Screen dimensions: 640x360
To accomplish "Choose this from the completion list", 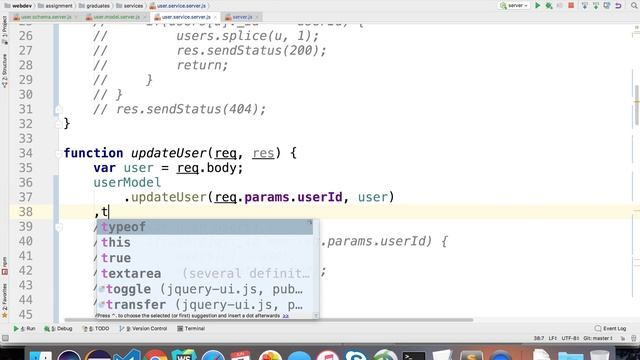I will click(204, 242).
